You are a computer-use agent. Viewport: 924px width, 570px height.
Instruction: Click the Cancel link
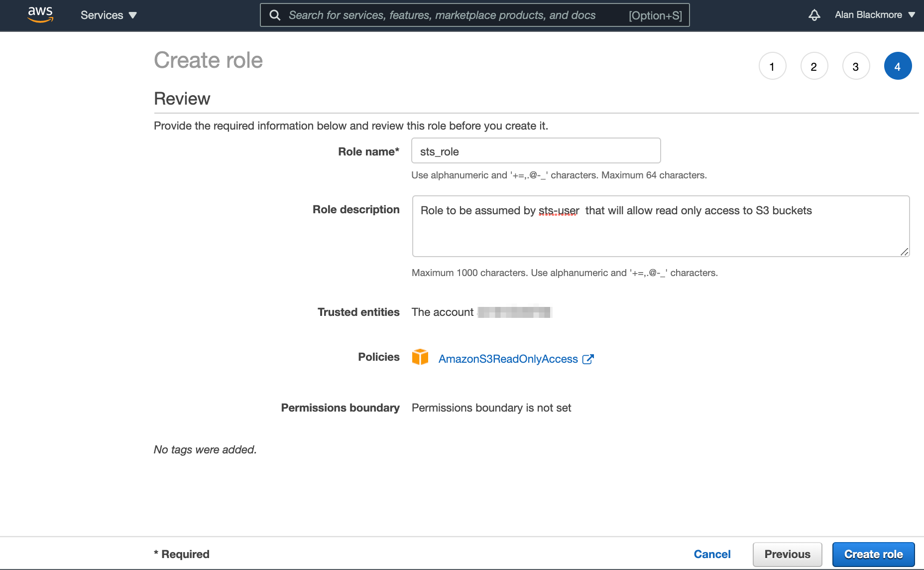712,554
